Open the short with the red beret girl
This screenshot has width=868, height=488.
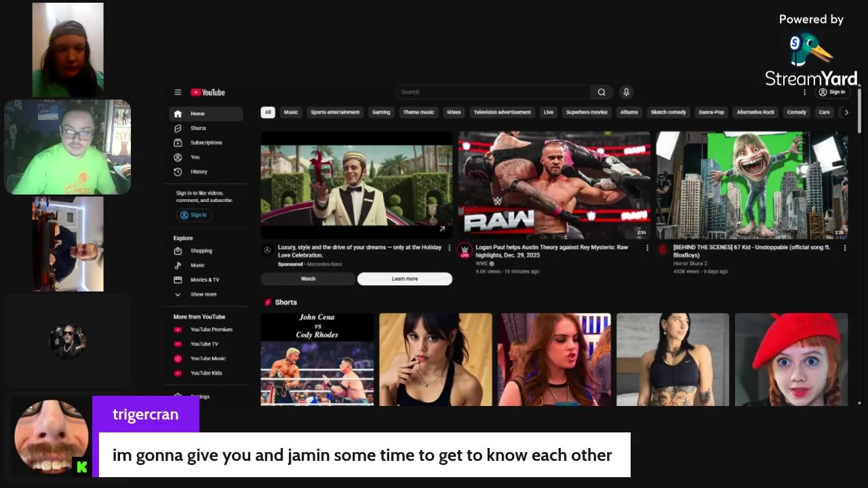tap(791, 359)
